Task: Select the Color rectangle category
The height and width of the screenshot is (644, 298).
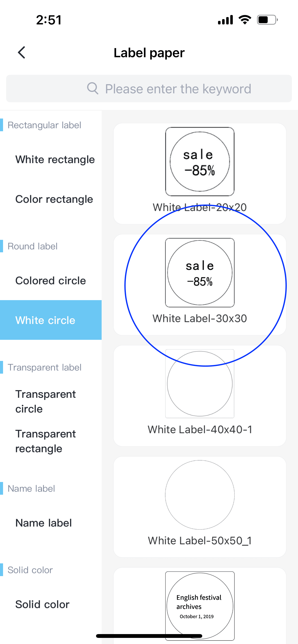Action: coord(54,199)
